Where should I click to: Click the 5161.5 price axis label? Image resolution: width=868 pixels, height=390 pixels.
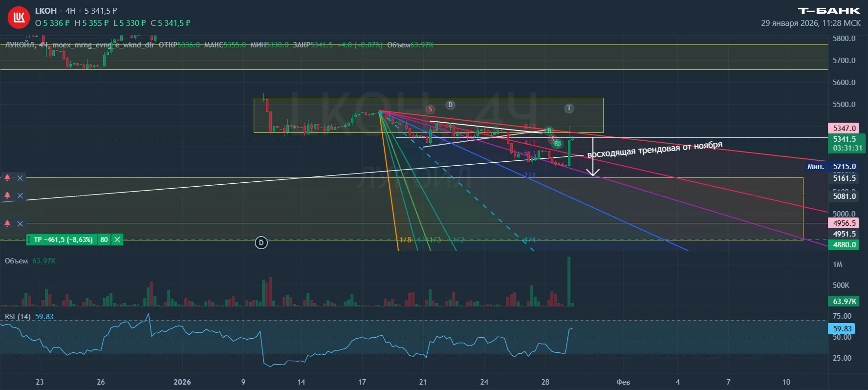tap(844, 178)
